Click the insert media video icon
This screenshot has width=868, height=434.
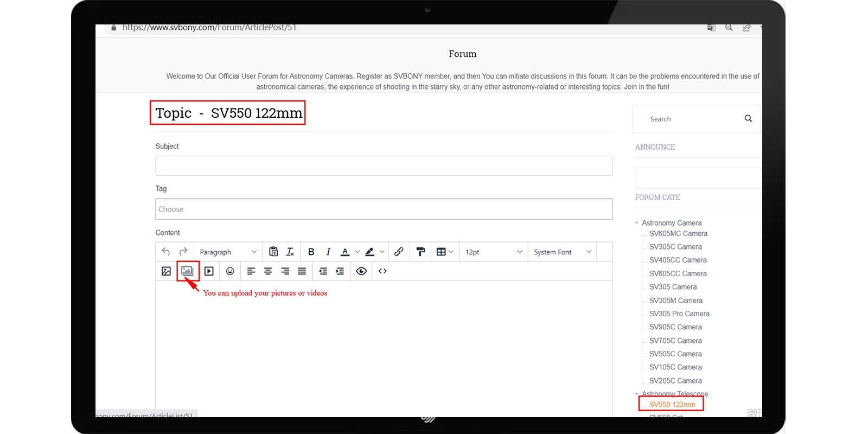pyautogui.click(x=209, y=271)
